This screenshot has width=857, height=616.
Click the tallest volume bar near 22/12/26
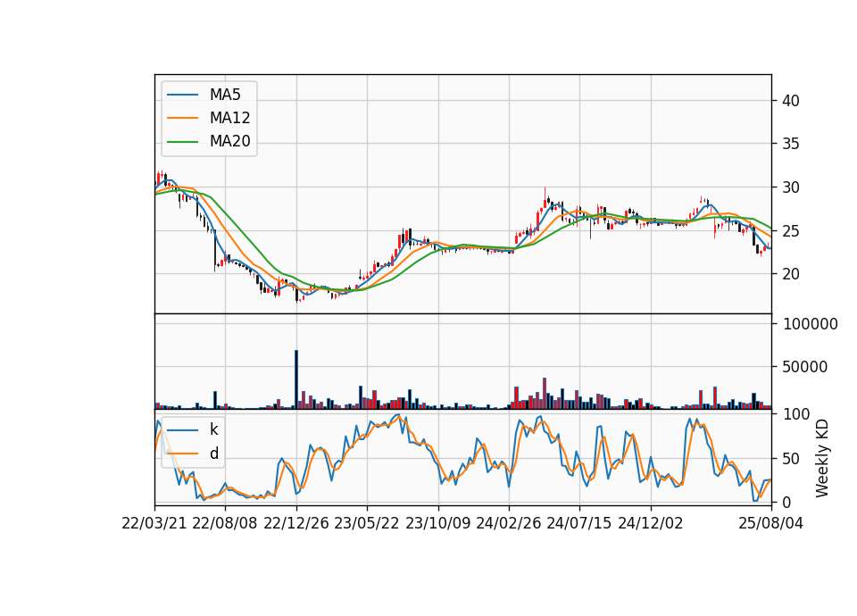point(296,379)
